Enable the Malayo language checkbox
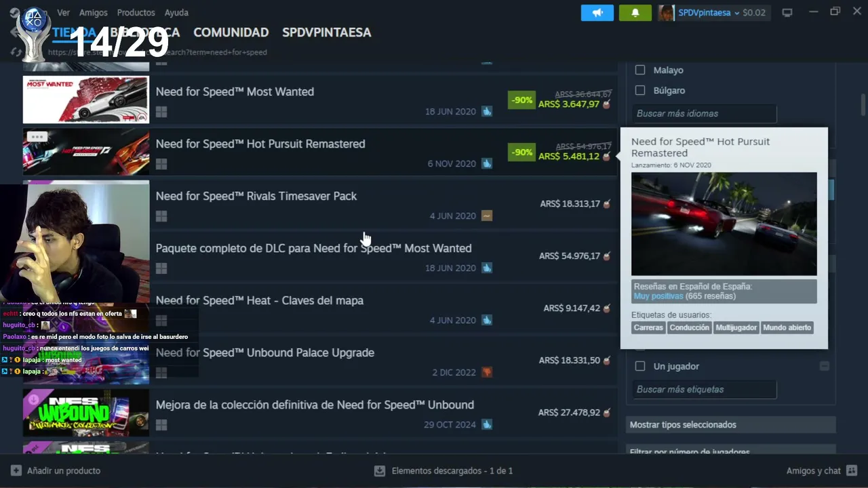The image size is (868, 488). click(640, 70)
